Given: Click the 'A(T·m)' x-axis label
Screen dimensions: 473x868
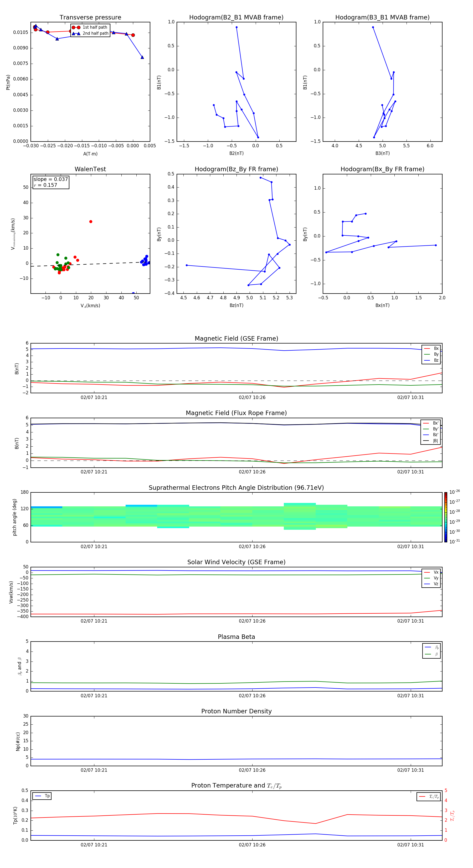Looking at the screenshot, I should (90, 154).
